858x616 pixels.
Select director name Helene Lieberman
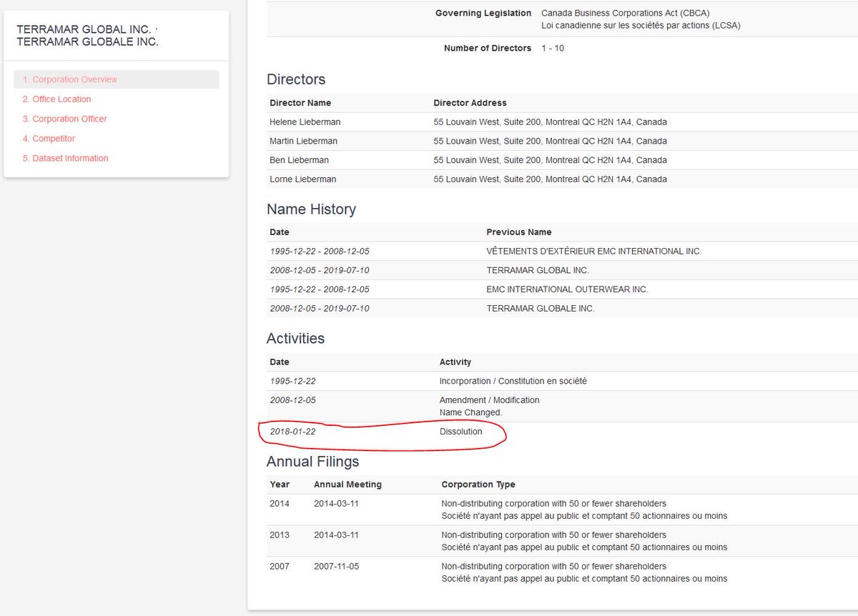click(305, 121)
